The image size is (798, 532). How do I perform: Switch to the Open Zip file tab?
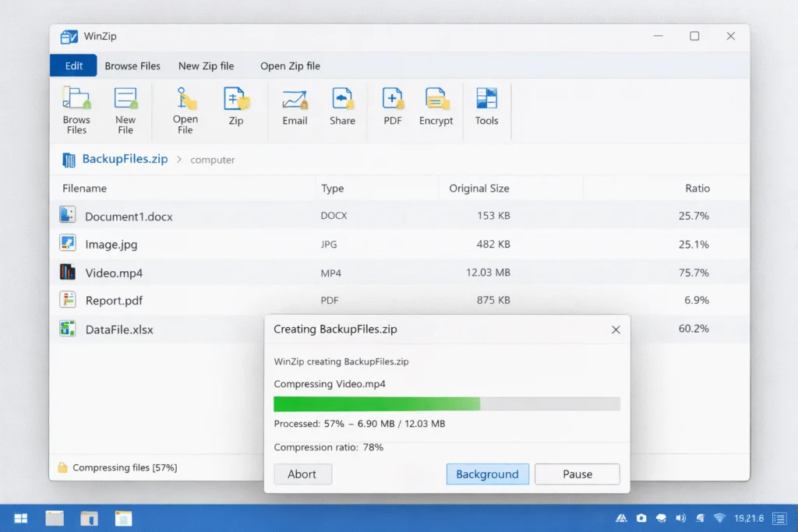[x=290, y=65]
